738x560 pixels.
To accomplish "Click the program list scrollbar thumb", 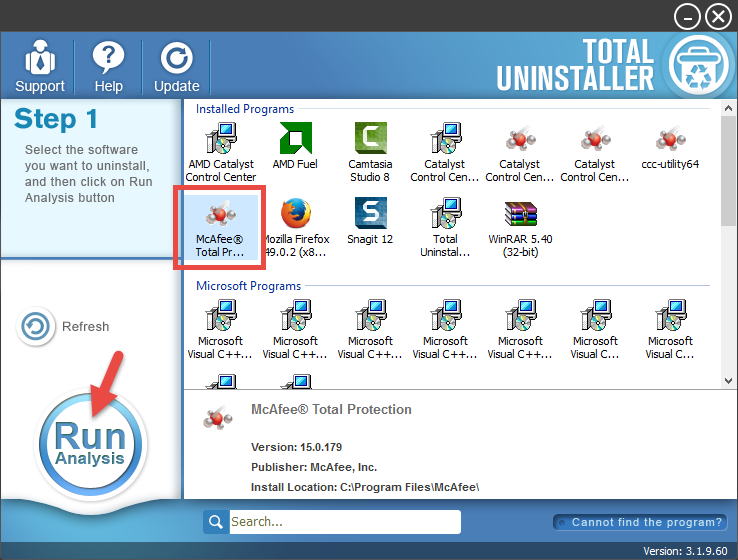I will click(728, 171).
